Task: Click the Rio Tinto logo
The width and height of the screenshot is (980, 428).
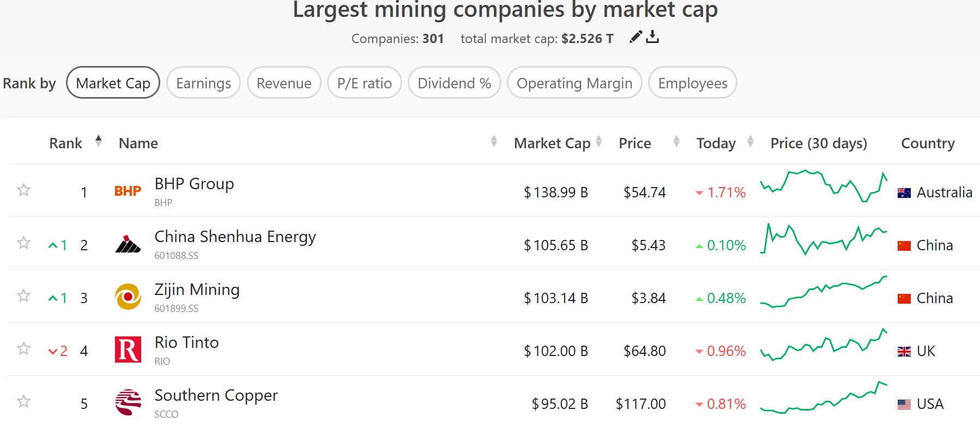Action: (x=128, y=349)
